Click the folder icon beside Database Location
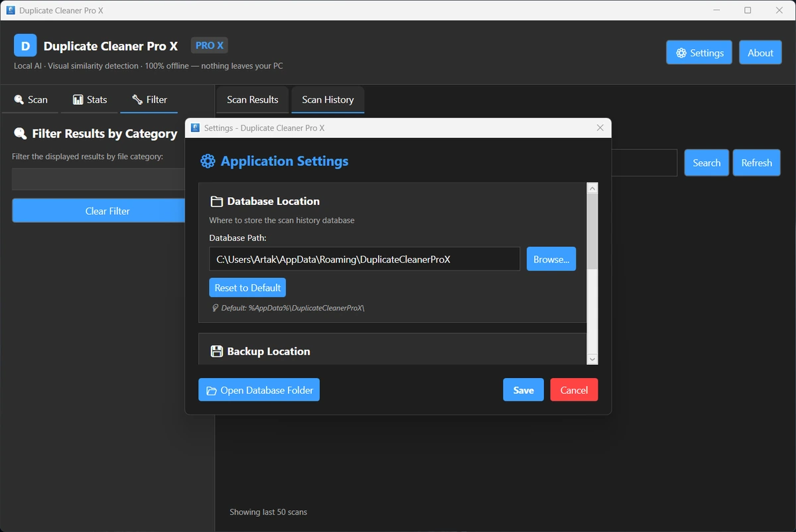The height and width of the screenshot is (532, 796). [216, 201]
